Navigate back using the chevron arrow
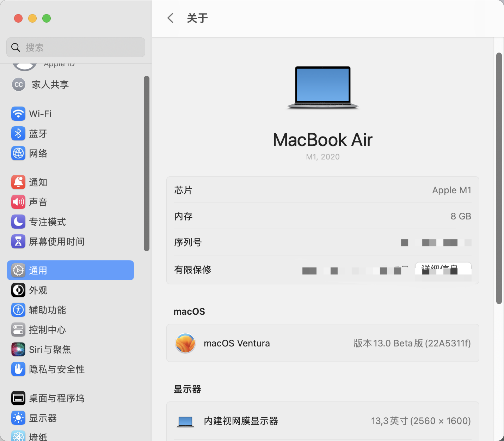This screenshot has width=504, height=441. coord(171,18)
